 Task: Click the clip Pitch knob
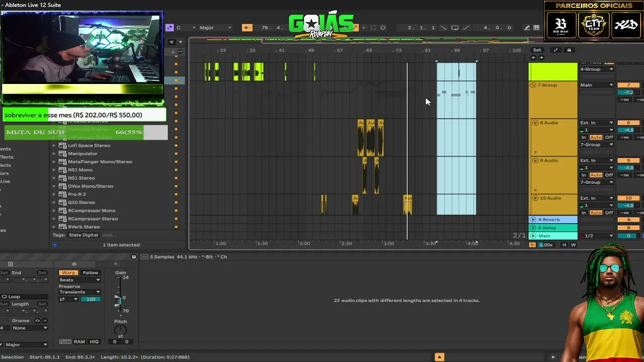coord(120,330)
